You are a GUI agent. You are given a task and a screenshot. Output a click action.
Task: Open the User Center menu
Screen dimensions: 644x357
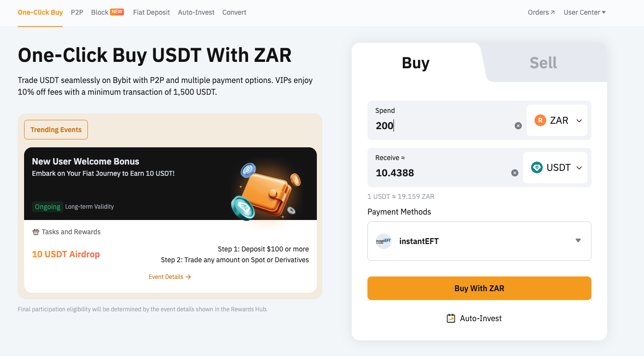click(x=585, y=12)
